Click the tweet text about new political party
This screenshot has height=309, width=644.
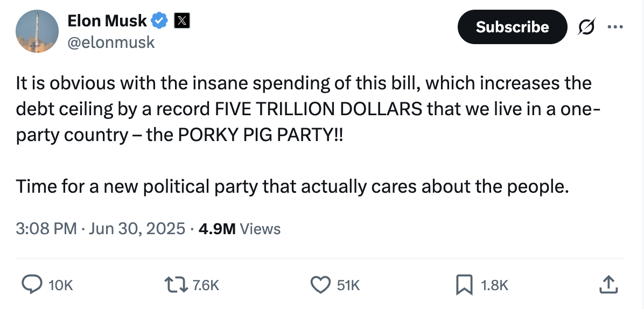292,186
